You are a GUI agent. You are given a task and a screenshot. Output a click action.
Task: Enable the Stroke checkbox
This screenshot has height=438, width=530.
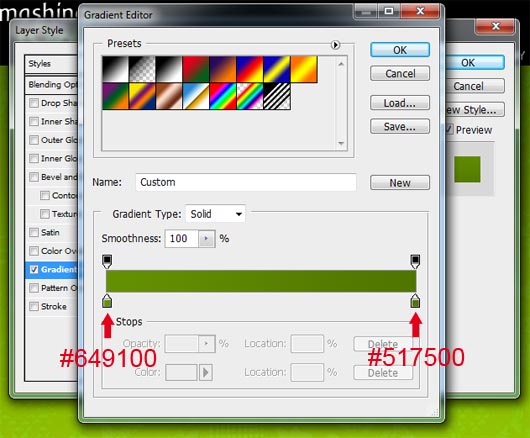(34, 306)
